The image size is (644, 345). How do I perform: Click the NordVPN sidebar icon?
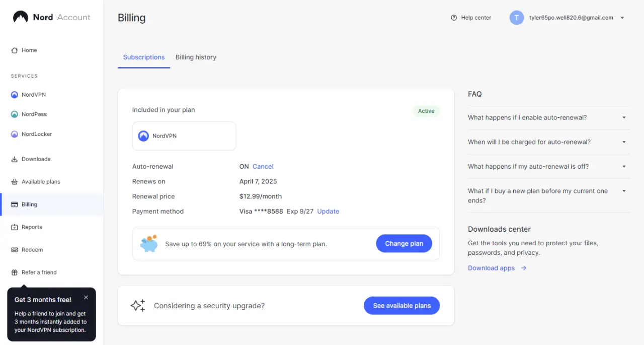(14, 95)
